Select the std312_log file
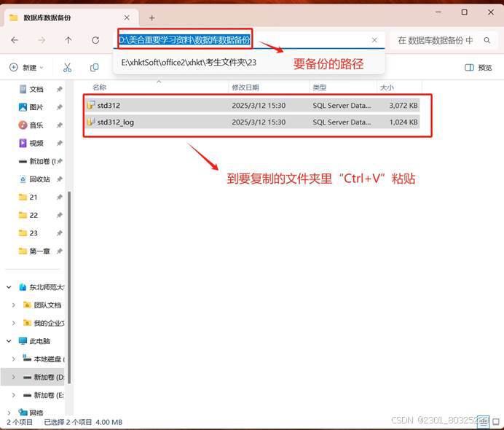 (x=253, y=122)
